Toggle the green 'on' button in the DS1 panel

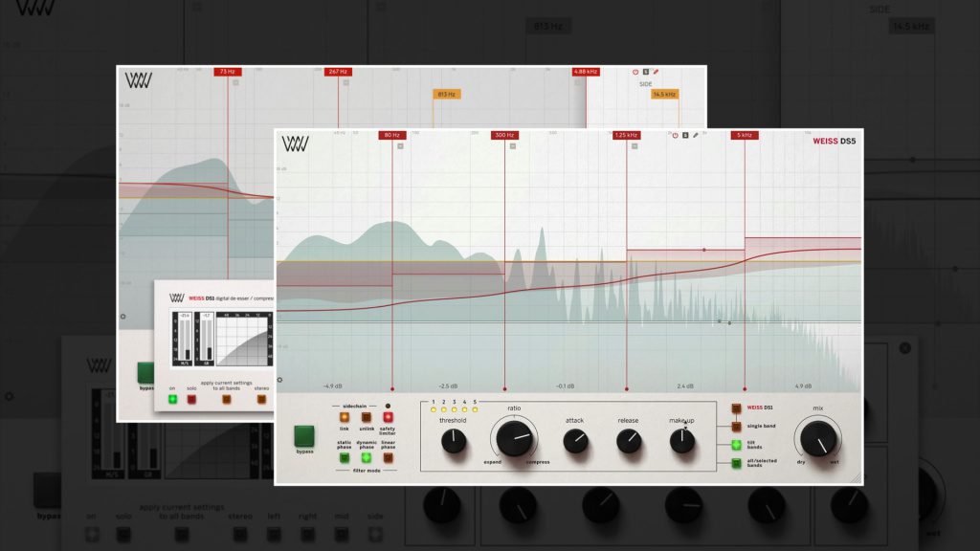172,400
